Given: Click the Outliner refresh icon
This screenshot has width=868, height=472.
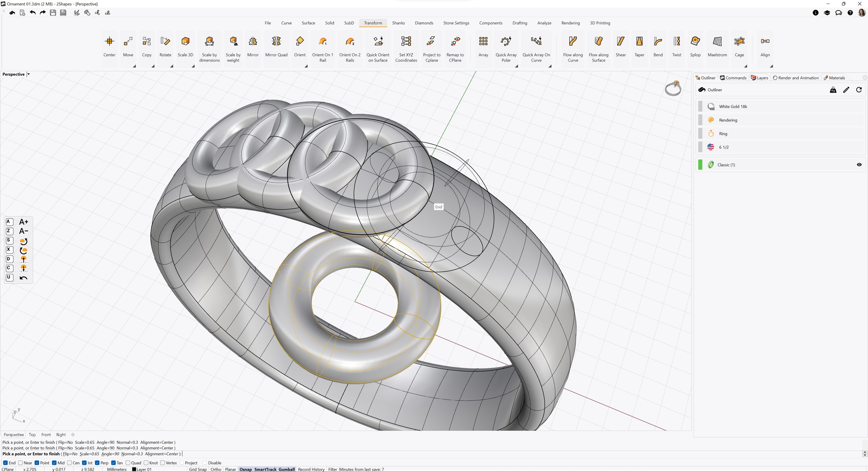Looking at the screenshot, I should tap(859, 90).
